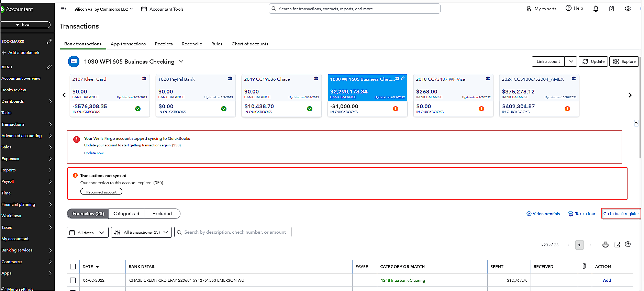Switch to App transactions tab
644x291 pixels.
click(128, 44)
